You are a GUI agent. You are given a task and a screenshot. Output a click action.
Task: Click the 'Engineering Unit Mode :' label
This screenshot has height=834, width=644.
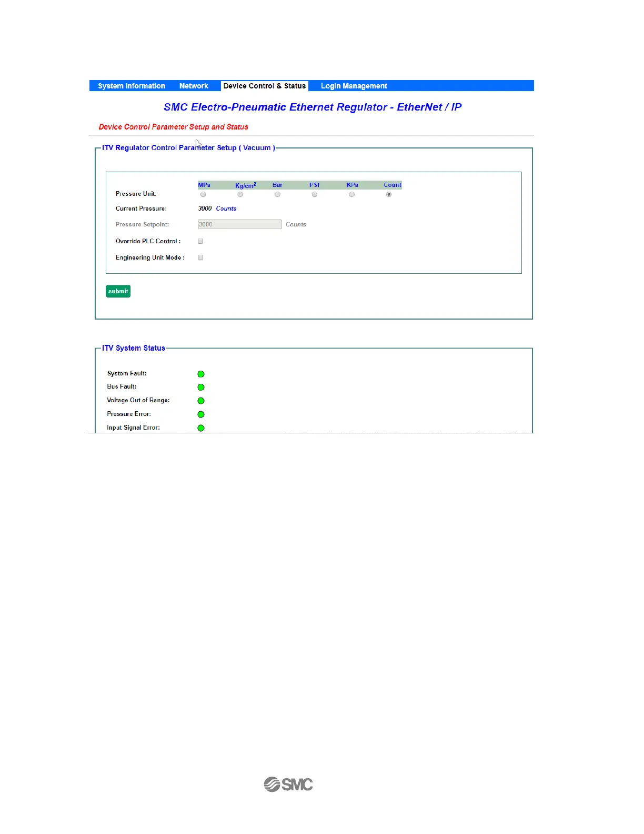point(150,257)
